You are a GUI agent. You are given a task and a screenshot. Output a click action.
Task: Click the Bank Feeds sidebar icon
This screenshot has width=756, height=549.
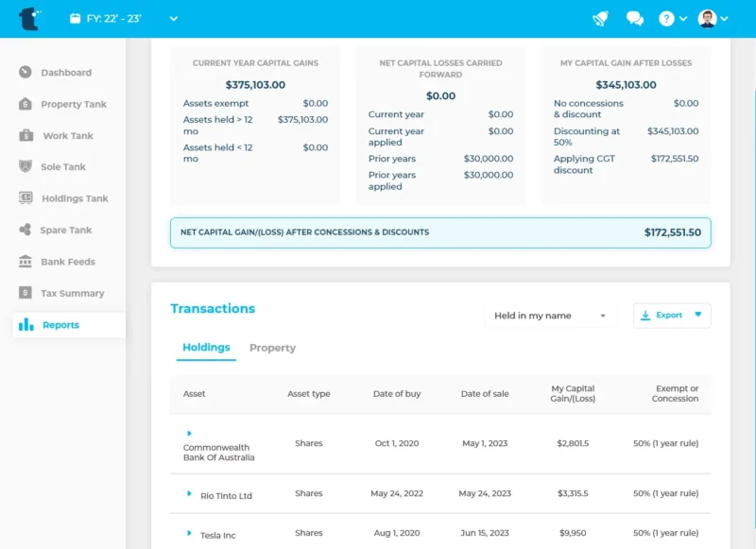pyautogui.click(x=25, y=262)
